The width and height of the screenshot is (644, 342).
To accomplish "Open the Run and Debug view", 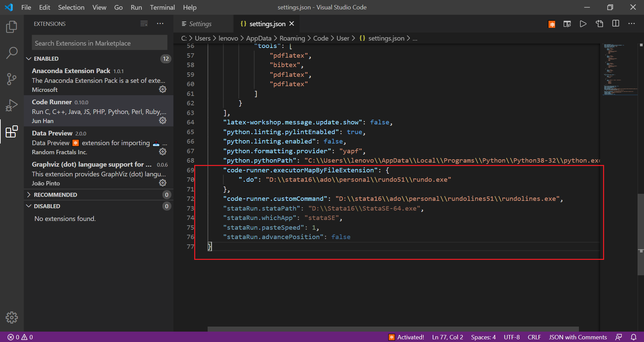I will 12,105.
